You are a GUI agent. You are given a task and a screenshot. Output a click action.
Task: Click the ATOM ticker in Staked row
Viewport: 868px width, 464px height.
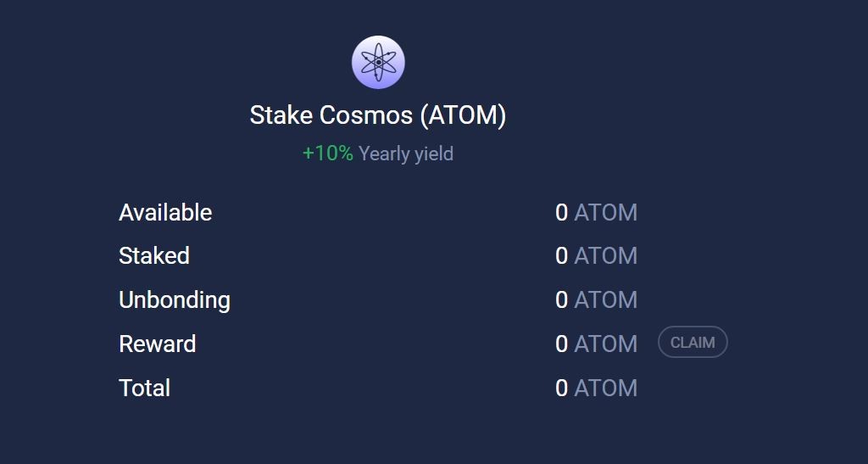coord(605,256)
